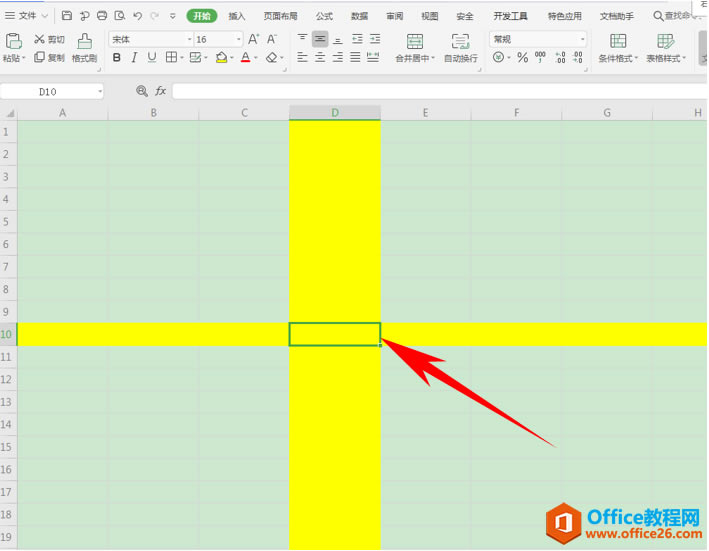Switch to the 公式 (Formulas) tab
Screen dimensions: 709x551
324,16
